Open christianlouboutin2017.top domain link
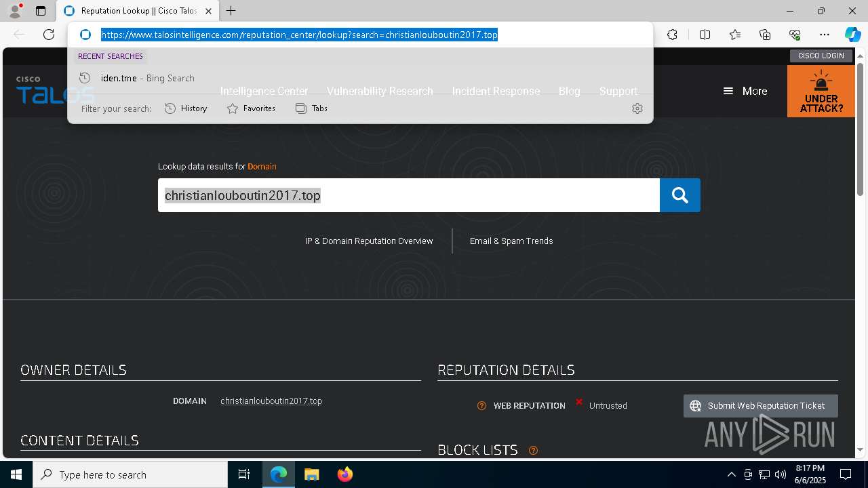The height and width of the screenshot is (488, 868). (x=271, y=401)
